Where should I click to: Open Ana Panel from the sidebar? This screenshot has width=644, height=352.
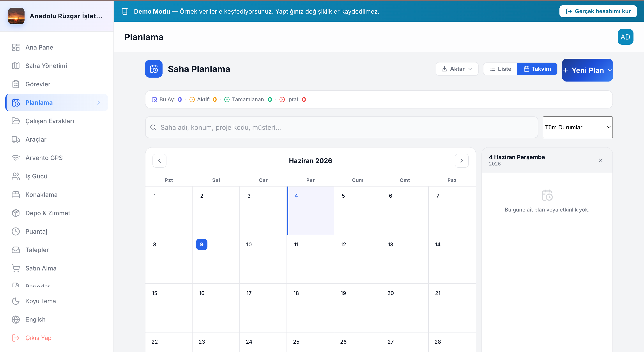(x=57, y=47)
